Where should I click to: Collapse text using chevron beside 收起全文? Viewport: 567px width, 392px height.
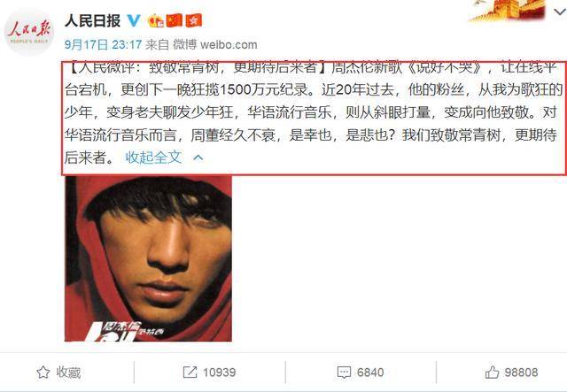[198, 158]
